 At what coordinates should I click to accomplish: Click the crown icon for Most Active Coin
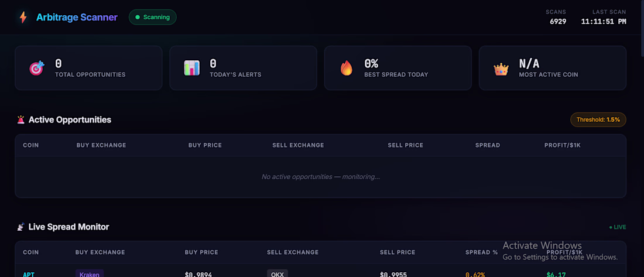[x=501, y=69]
